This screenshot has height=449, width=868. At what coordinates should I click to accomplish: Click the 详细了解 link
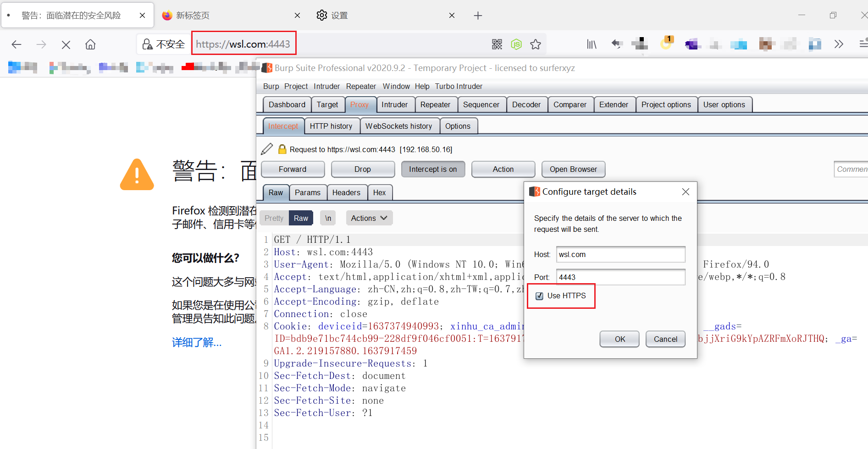(197, 342)
